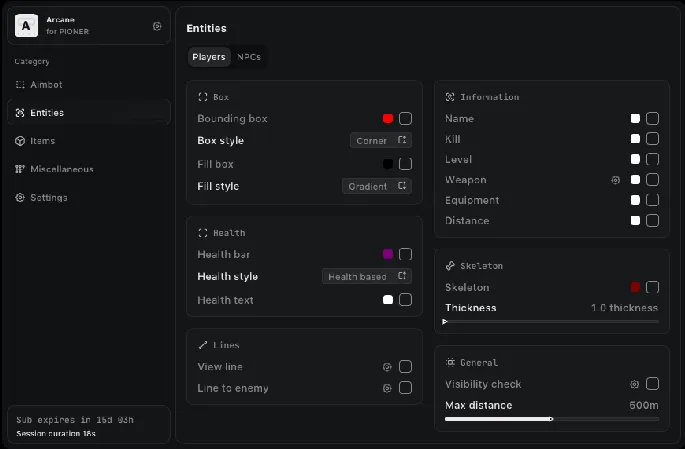Screen dimensions: 685x449
Task: Switch to the NPCs tab
Action: (249, 57)
